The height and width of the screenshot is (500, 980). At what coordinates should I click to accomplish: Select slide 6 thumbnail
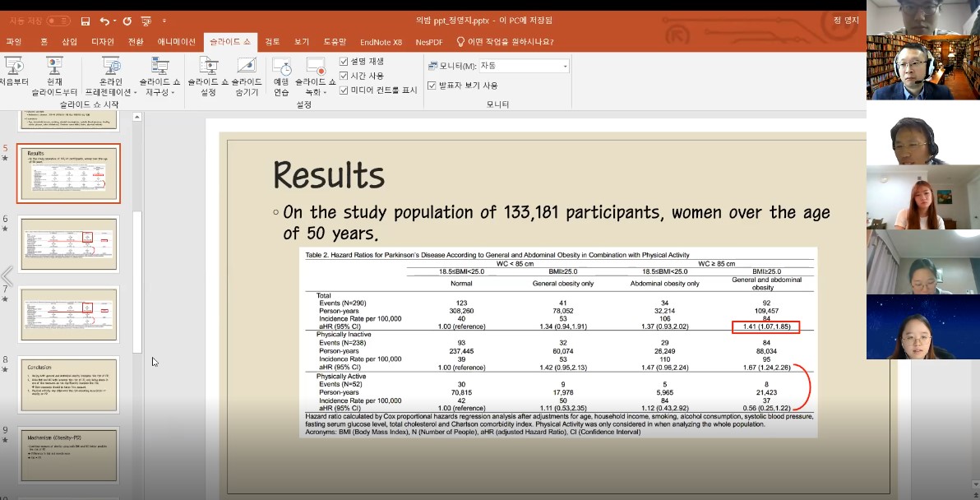pos(69,243)
